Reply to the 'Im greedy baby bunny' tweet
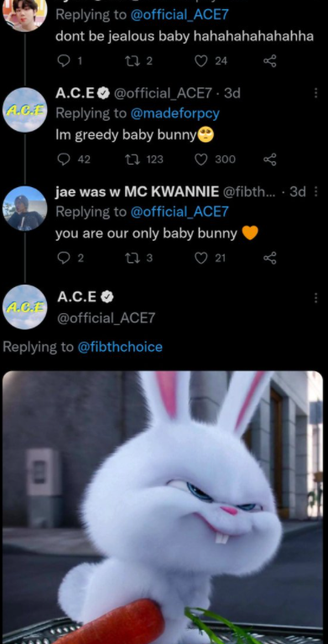This screenshot has width=328, height=644. coord(64,160)
